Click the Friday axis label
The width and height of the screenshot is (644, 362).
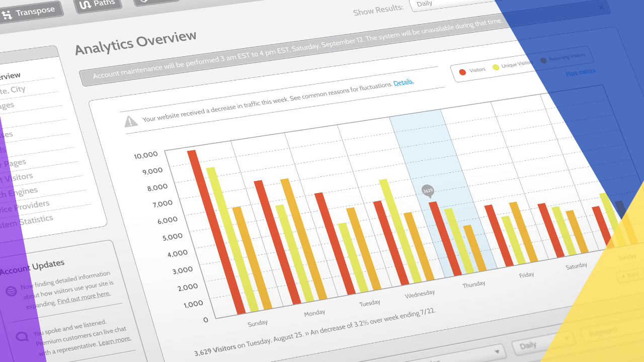click(527, 275)
